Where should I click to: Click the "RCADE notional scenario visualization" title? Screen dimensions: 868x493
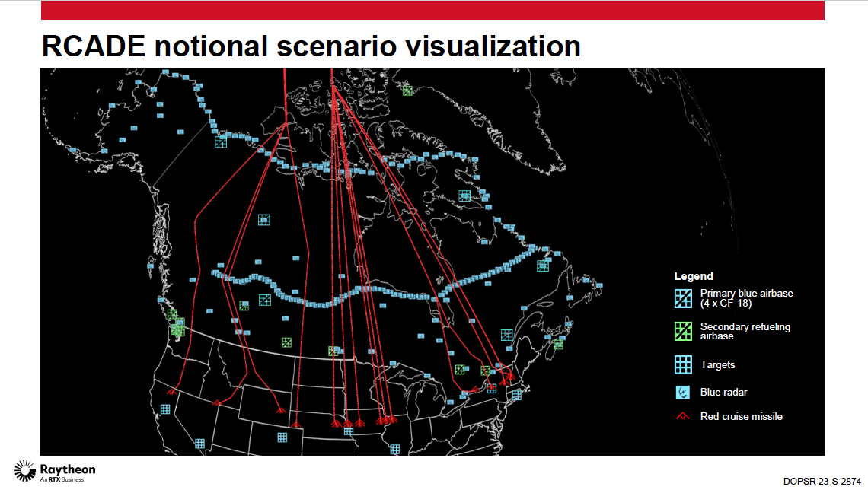[311, 46]
